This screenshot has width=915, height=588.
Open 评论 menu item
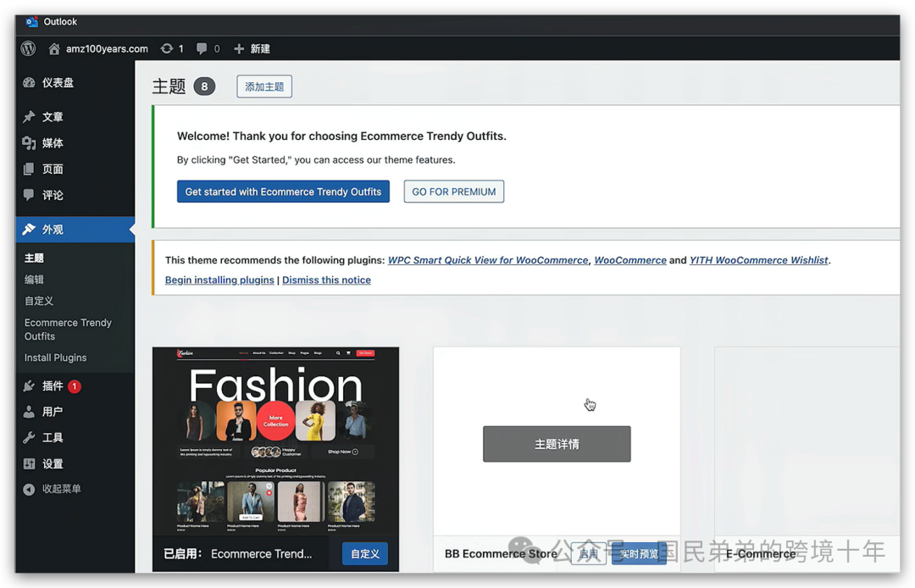tap(53, 195)
